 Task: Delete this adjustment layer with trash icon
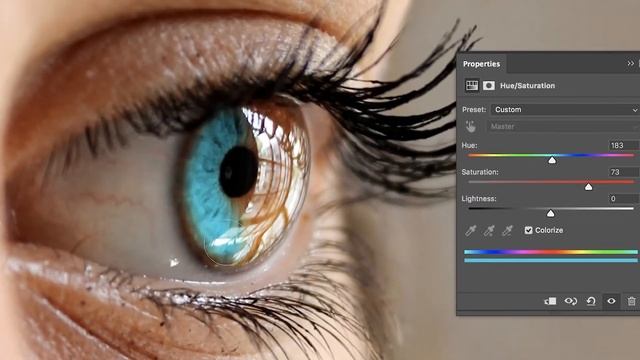[631, 301]
